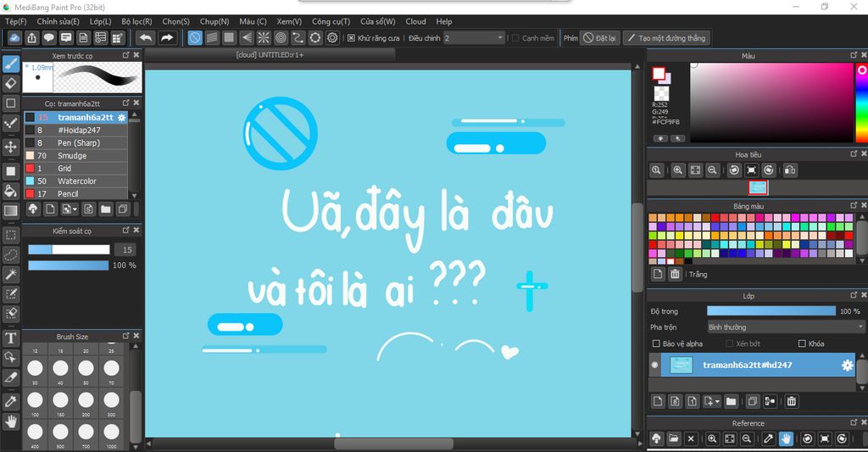Flip the view in Navigator panel
Viewport: 868px width, 452px height.
point(790,170)
